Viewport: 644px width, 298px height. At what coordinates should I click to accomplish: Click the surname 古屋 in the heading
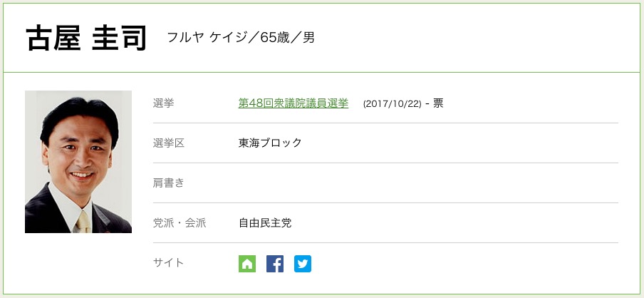(52, 38)
